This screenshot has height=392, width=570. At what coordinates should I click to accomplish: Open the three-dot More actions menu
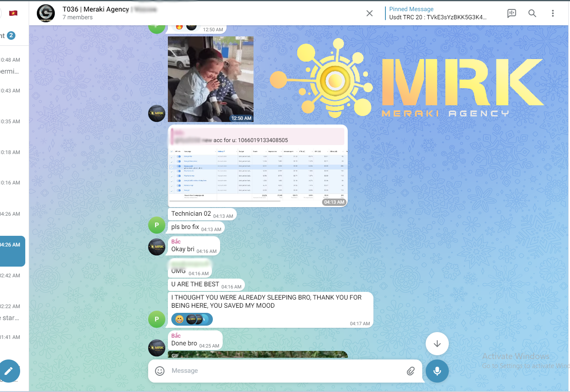(553, 13)
